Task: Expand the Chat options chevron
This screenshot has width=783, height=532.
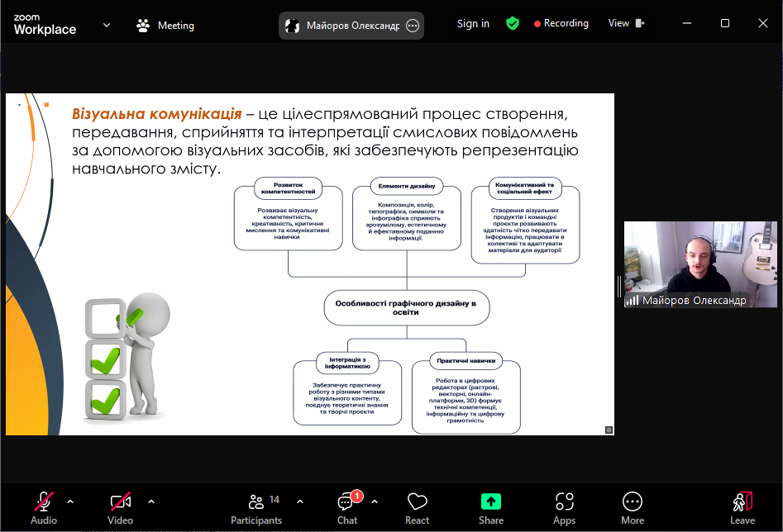Action: (x=375, y=501)
